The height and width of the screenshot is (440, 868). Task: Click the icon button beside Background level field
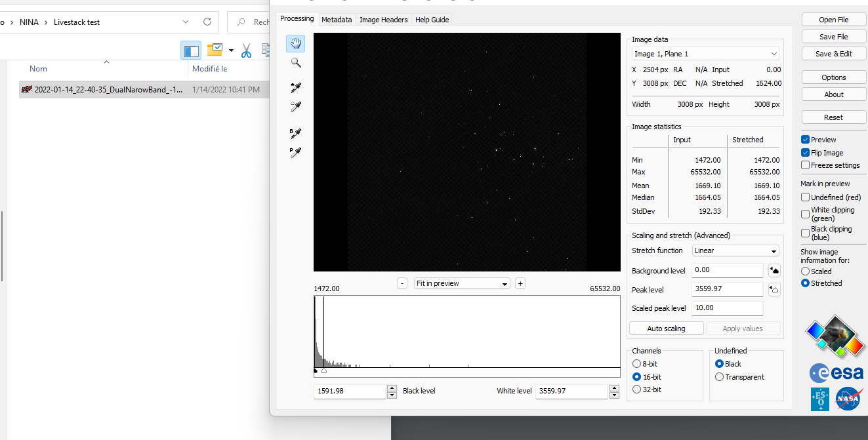pyautogui.click(x=774, y=270)
